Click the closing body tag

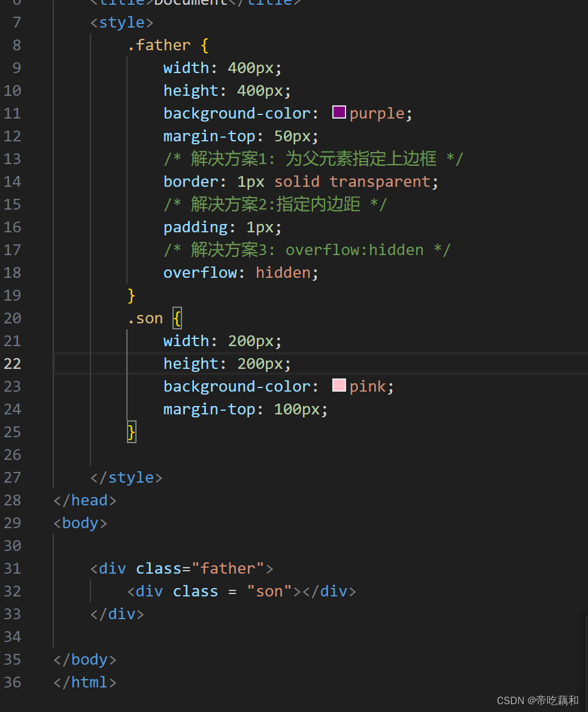(85, 659)
